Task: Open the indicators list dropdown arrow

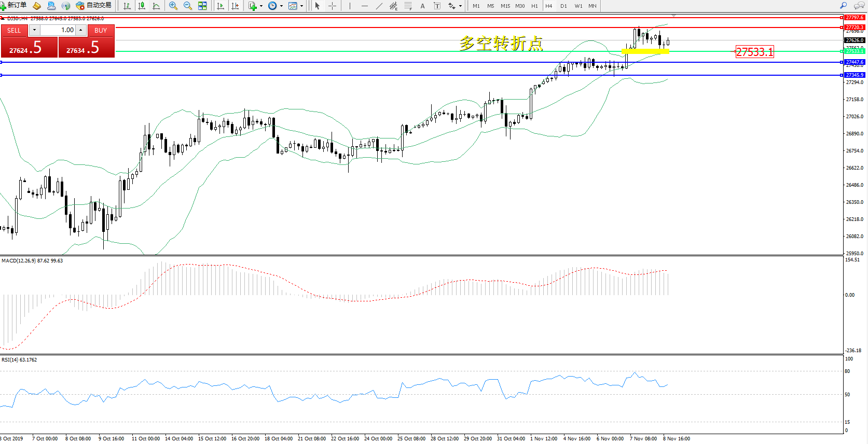Action: click(x=261, y=6)
